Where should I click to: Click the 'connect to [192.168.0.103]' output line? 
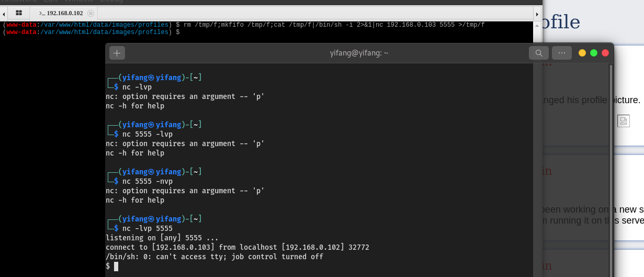point(238,247)
